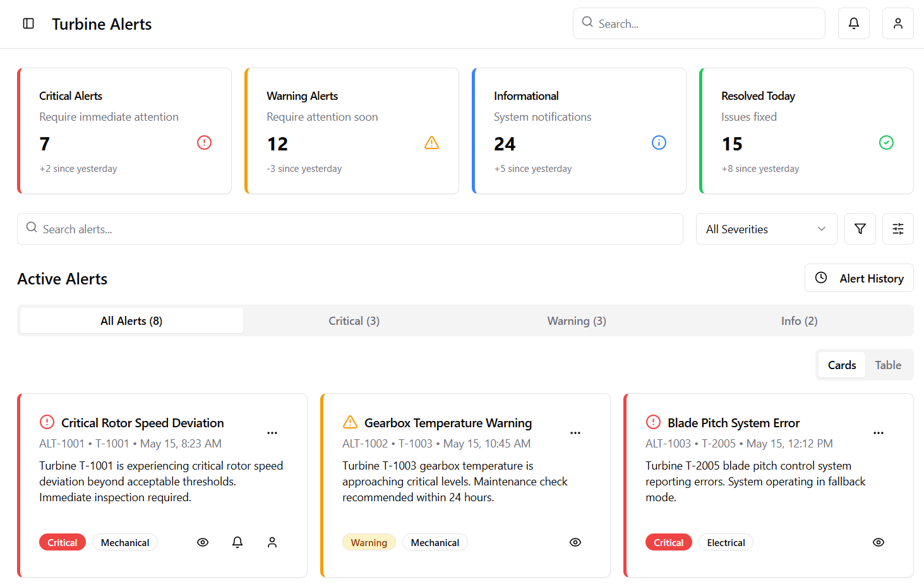Toggle eye icon on Blade Pitch card

pos(879,542)
